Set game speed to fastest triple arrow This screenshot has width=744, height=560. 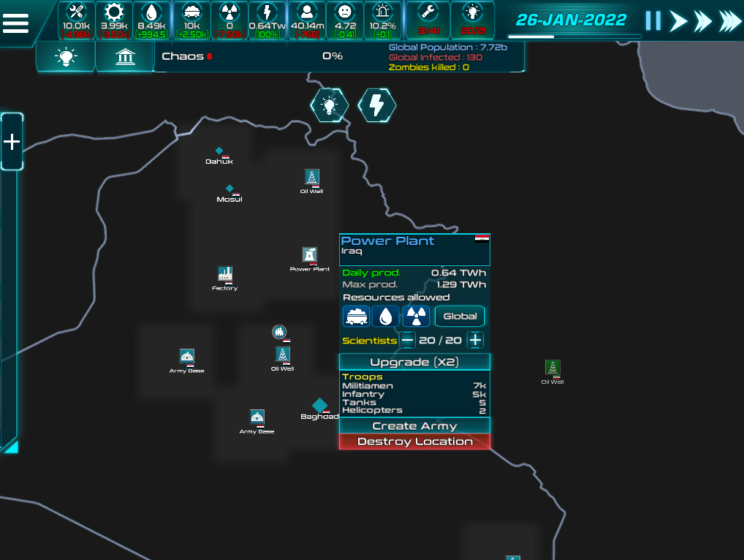[x=730, y=21]
